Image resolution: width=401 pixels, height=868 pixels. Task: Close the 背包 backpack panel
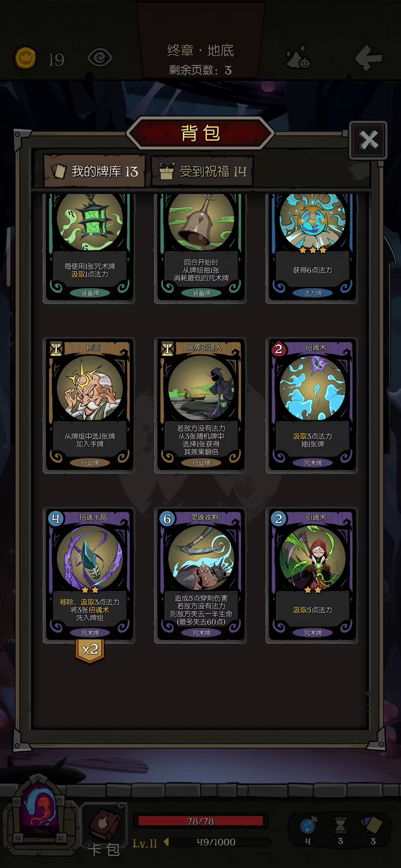point(368,140)
